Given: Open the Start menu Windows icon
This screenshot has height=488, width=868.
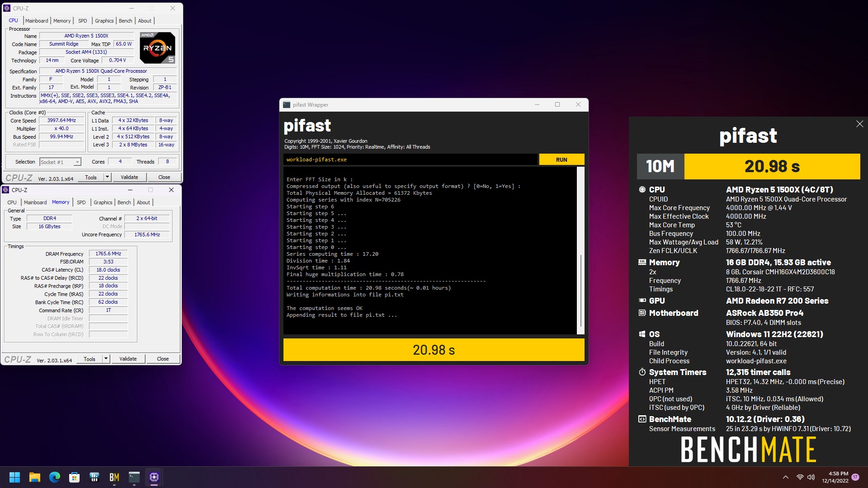Looking at the screenshot, I should [15, 477].
